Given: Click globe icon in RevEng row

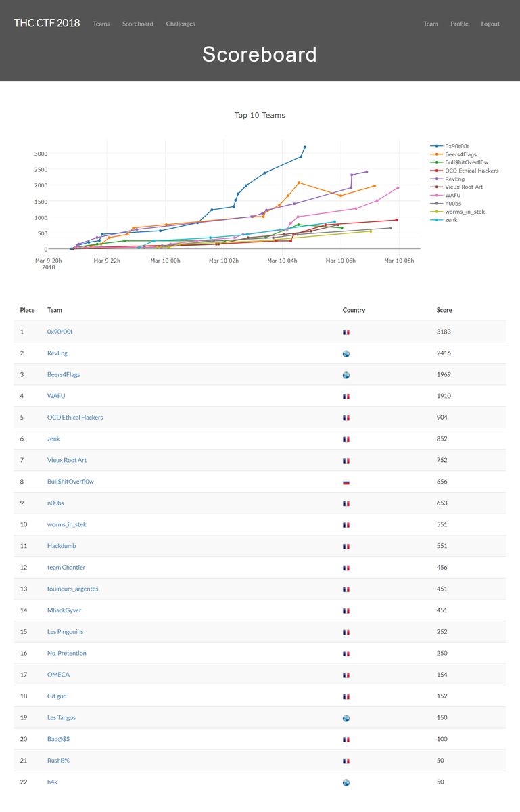Looking at the screenshot, I should pyautogui.click(x=346, y=354).
